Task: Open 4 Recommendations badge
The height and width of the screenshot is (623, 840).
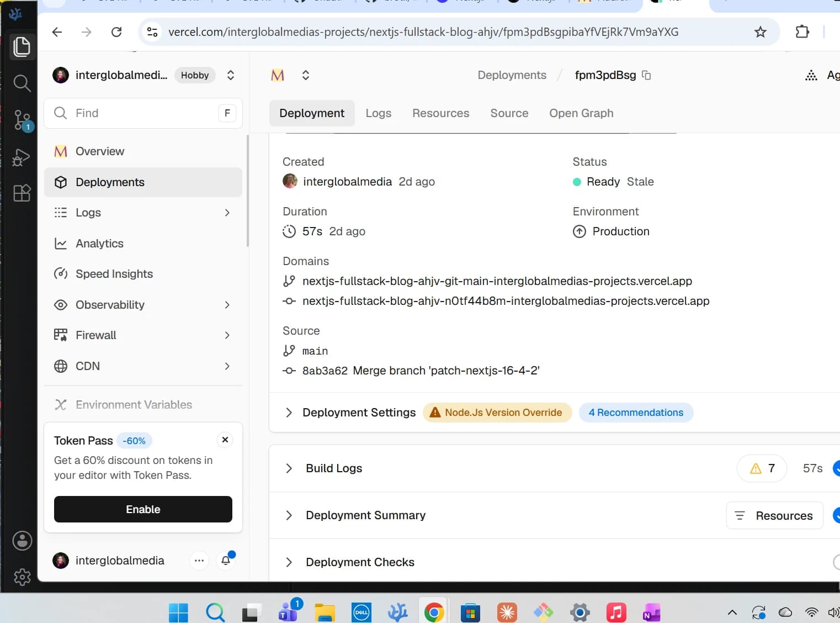Action: point(636,413)
